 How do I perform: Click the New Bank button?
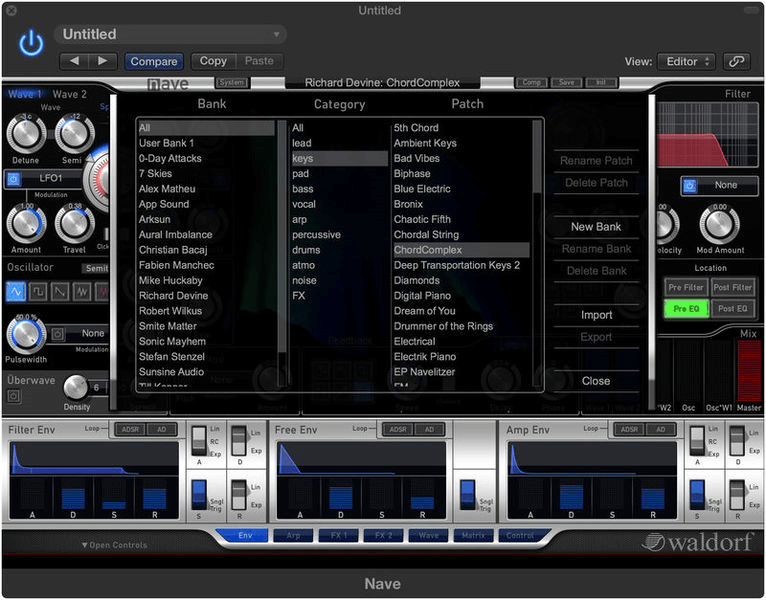596,227
